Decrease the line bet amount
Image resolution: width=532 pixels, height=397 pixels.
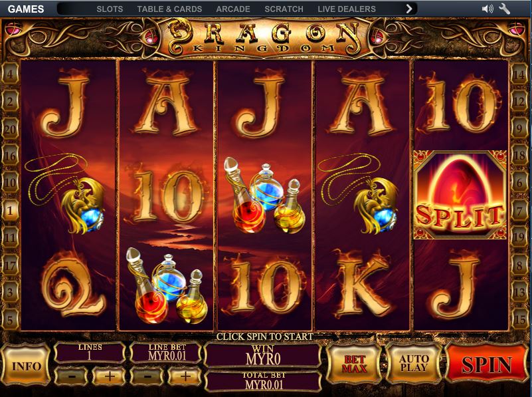click(147, 376)
